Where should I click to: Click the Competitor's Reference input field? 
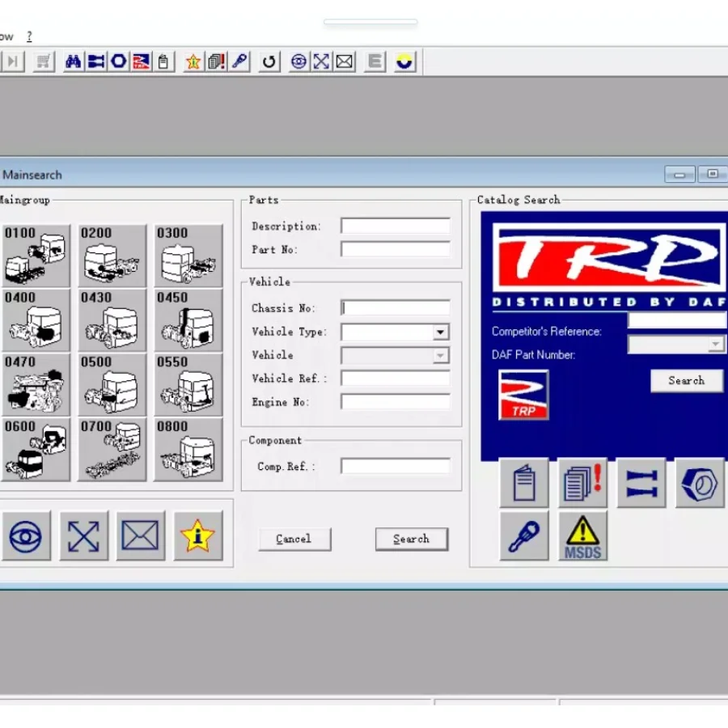coord(677,320)
